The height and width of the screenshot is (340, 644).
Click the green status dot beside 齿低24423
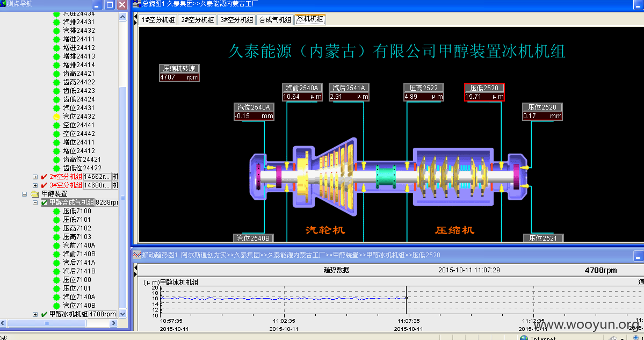tap(57, 91)
